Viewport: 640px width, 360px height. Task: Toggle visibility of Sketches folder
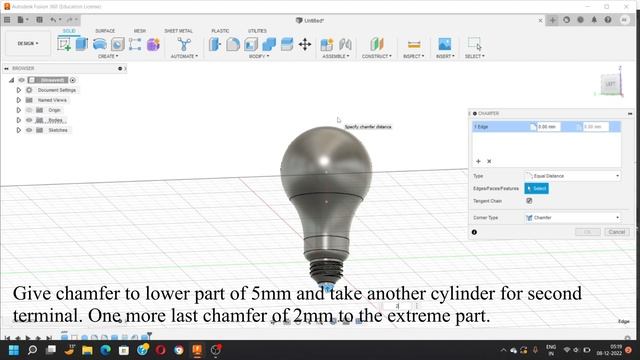tap(29, 130)
